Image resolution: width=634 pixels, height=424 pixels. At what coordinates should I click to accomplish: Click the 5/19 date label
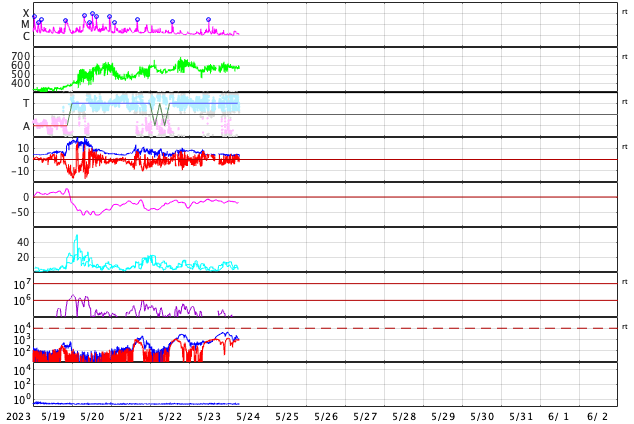53,416
